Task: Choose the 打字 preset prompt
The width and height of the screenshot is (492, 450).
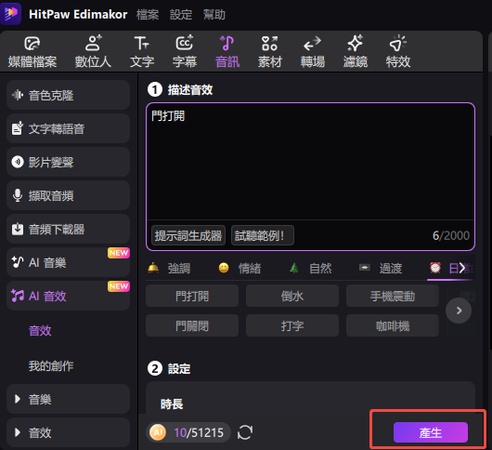Action: 292,325
